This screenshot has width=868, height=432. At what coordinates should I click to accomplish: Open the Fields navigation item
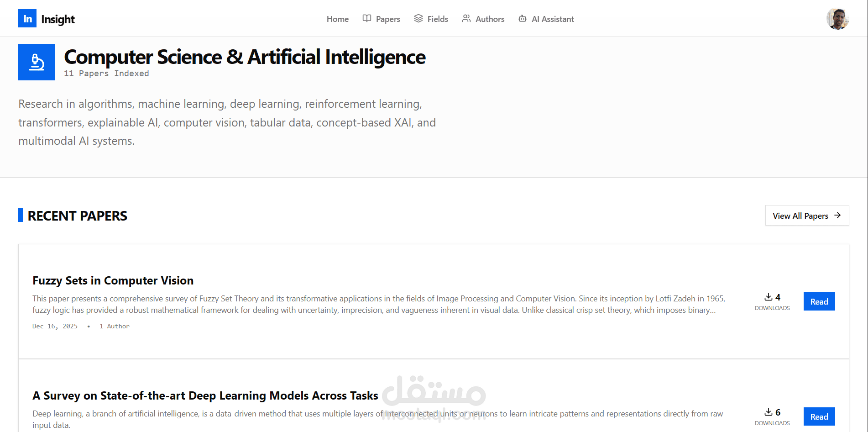(431, 19)
